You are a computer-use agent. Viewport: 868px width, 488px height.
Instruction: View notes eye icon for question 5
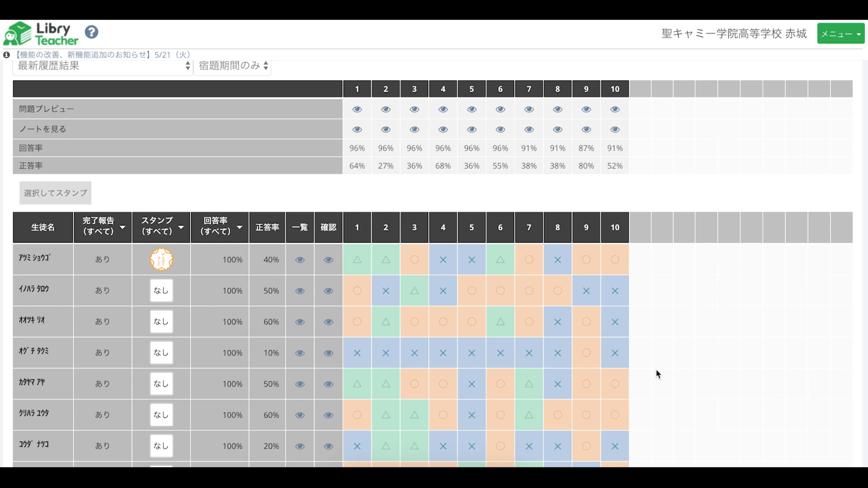[472, 129]
